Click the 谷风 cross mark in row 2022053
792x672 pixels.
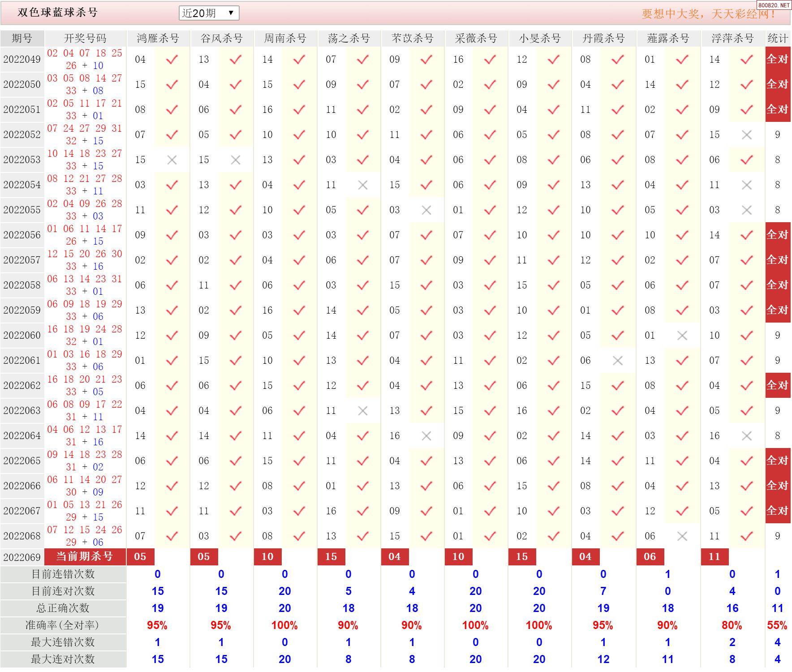[236, 160]
